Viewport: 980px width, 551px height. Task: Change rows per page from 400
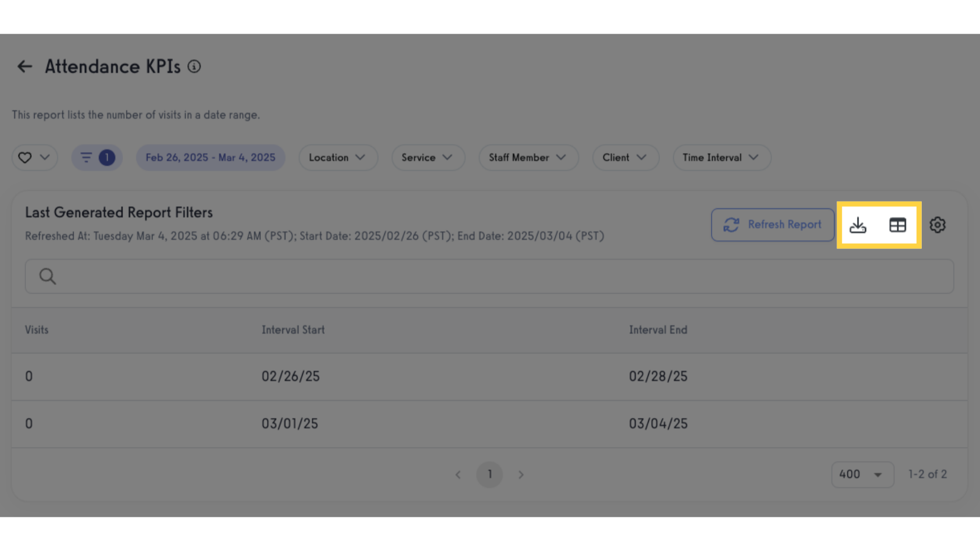[863, 474]
